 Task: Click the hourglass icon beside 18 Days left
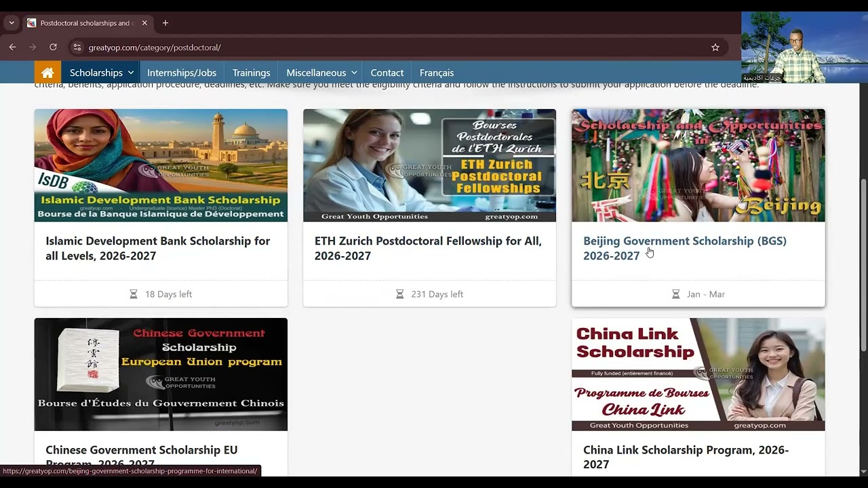pyautogui.click(x=134, y=294)
